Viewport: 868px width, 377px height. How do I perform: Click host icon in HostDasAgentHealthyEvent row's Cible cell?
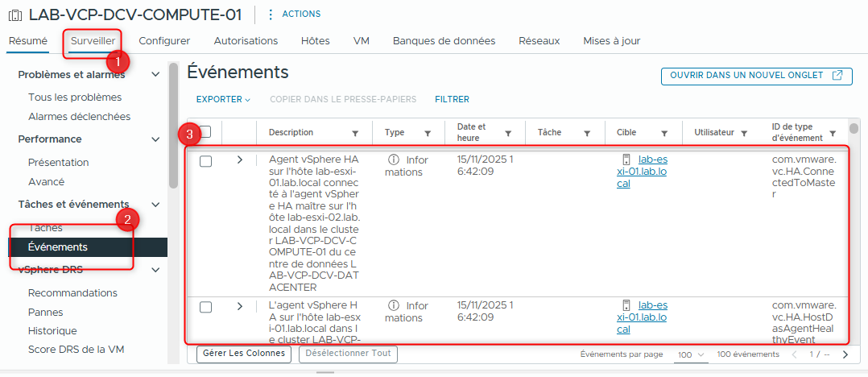point(626,305)
